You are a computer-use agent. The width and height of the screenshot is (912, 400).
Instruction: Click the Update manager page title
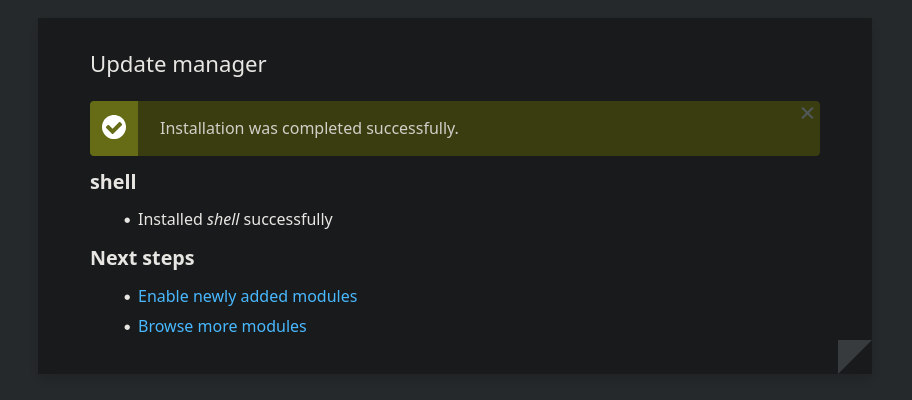(x=178, y=64)
